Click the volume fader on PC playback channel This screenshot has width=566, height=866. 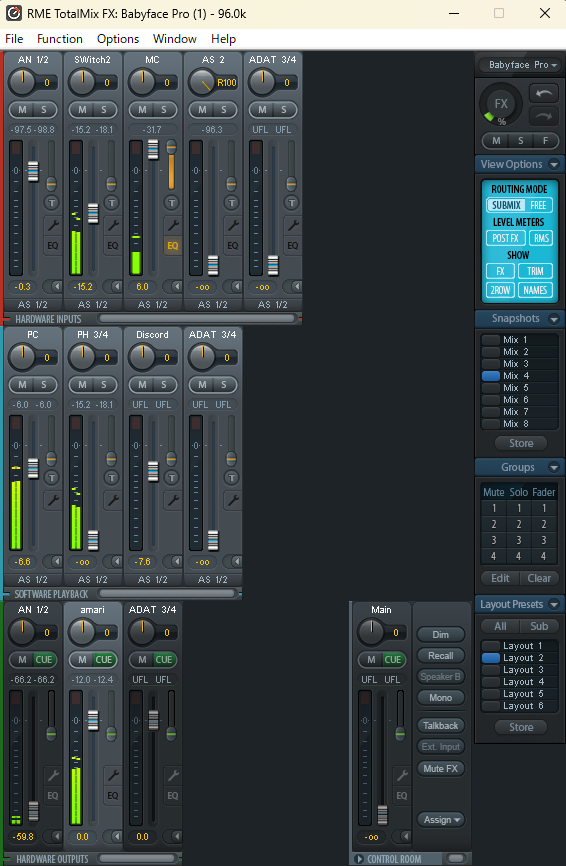[x=33, y=468]
